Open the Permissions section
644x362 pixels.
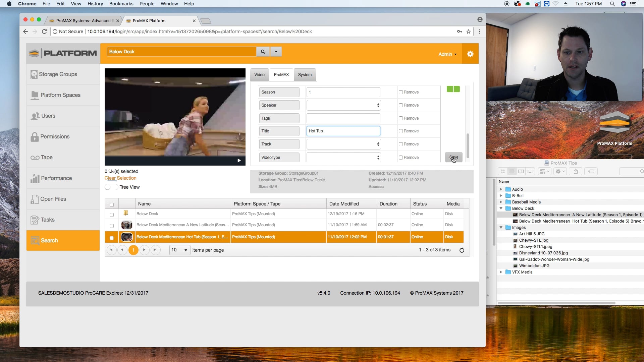coord(55,137)
